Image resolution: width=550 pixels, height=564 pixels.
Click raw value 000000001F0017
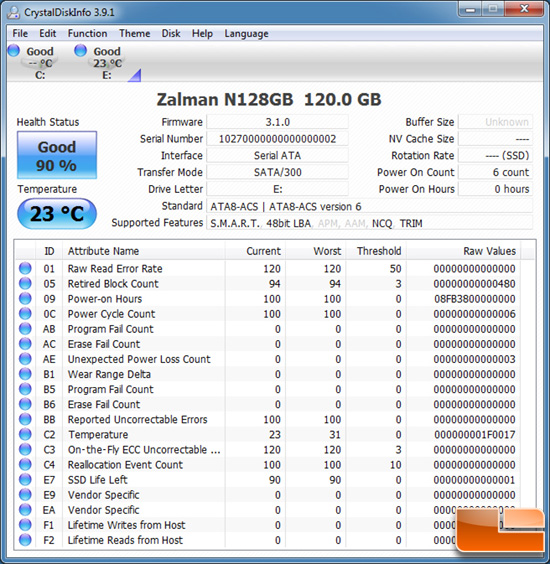(474, 435)
